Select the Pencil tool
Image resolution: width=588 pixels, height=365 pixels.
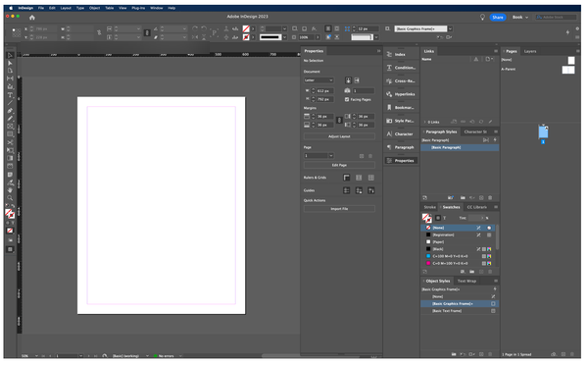click(10, 119)
